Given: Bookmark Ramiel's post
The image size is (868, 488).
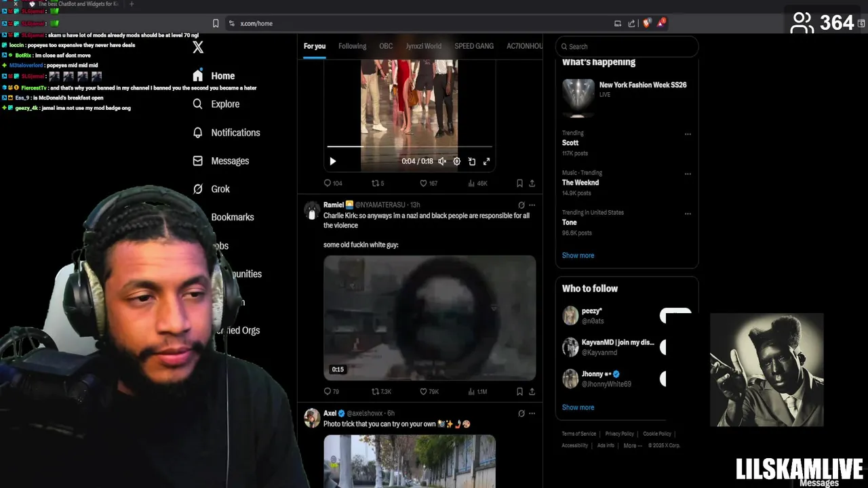Looking at the screenshot, I should click(x=519, y=391).
